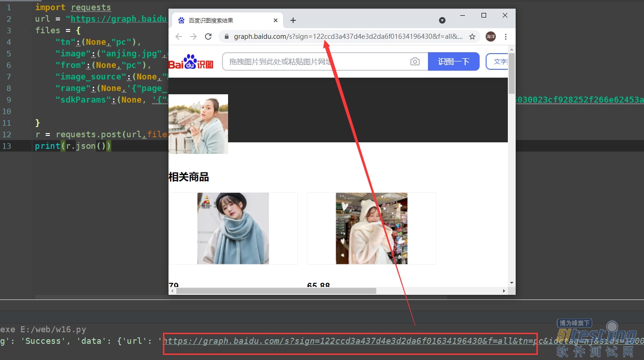Click the "tn" entry on line 4
This screenshot has height=360, width=644.
point(98,42)
